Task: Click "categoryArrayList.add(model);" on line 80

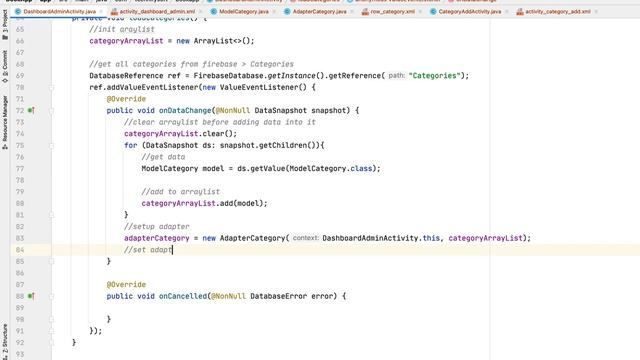Action: [204, 203]
